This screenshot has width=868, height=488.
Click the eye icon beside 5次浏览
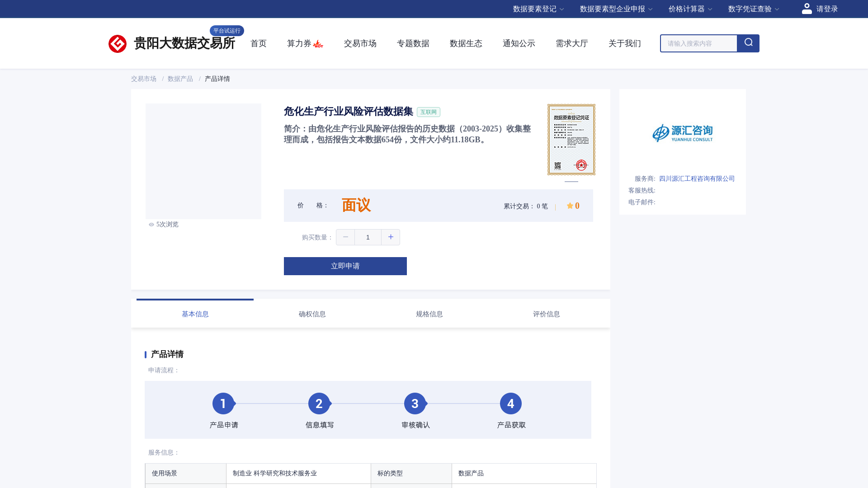[151, 225]
